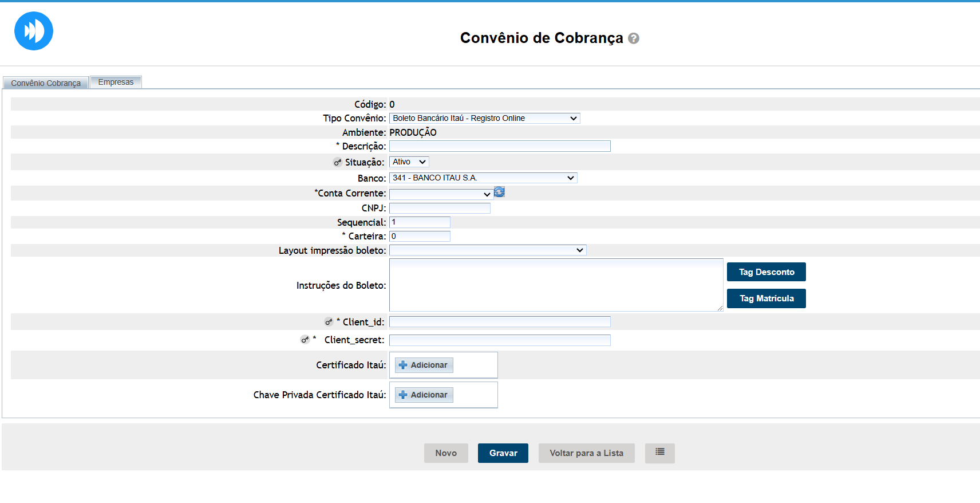The image size is (980, 503).
Task: Open the Conta Corrente dropdown
Action: [441, 194]
